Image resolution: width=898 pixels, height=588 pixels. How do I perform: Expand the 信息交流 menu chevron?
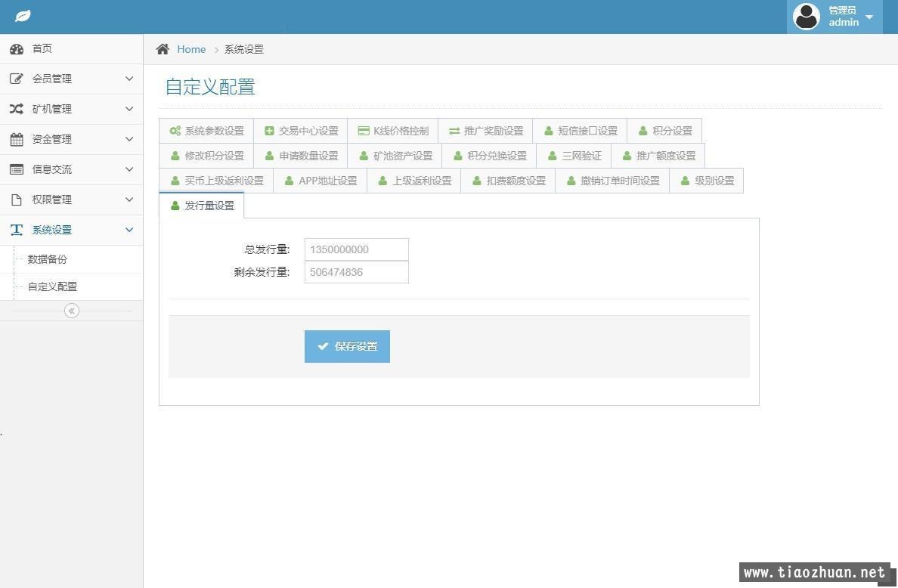pyautogui.click(x=129, y=169)
